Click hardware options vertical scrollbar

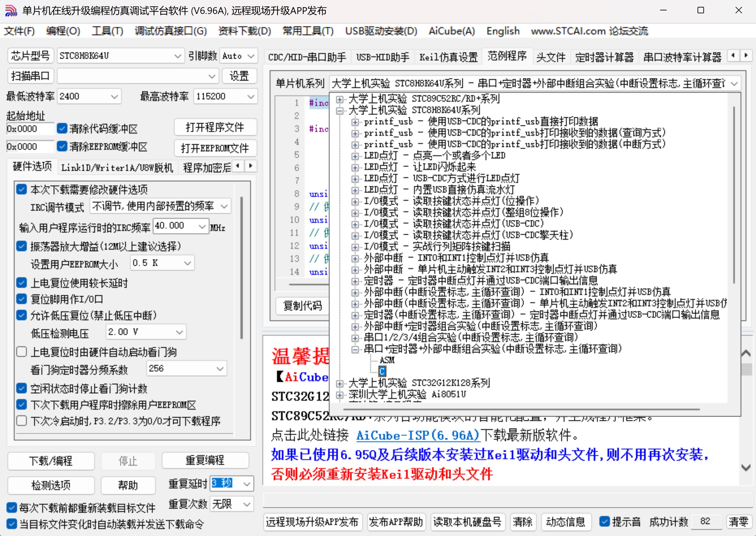click(x=242, y=267)
